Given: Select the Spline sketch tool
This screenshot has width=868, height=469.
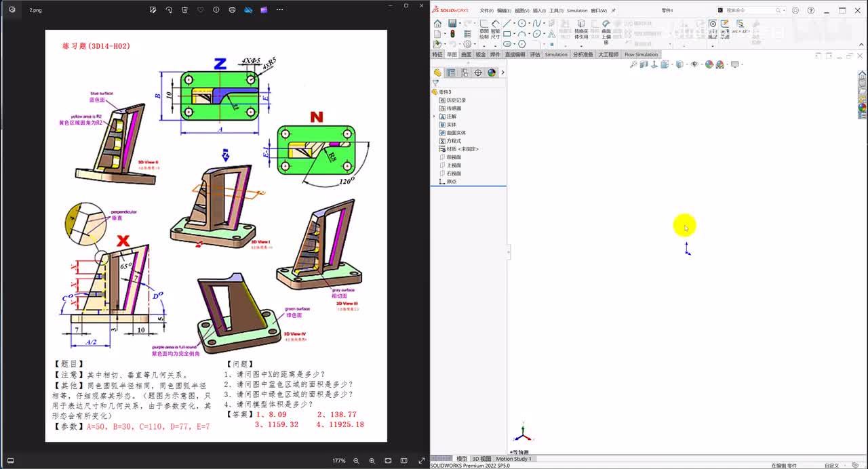Looking at the screenshot, I should pyautogui.click(x=536, y=24).
